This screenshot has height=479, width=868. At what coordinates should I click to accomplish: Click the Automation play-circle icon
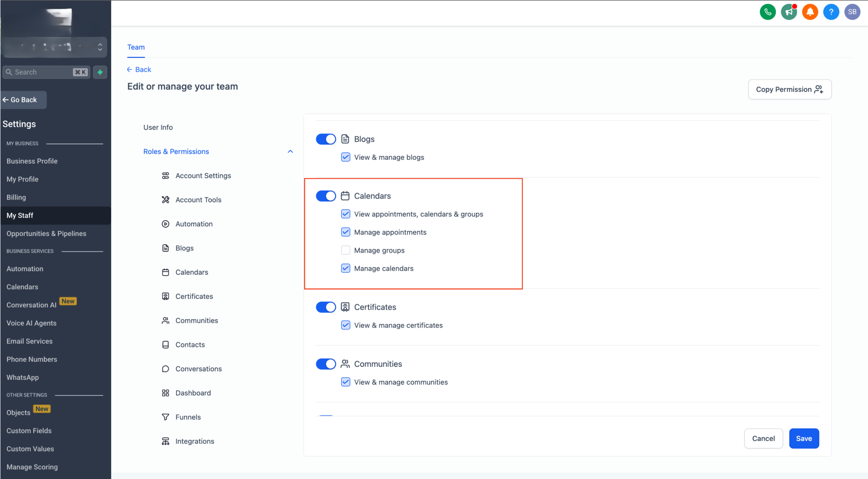(165, 224)
